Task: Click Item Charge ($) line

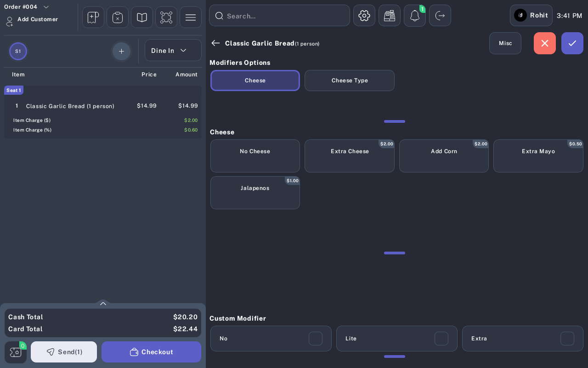Action: point(103,120)
